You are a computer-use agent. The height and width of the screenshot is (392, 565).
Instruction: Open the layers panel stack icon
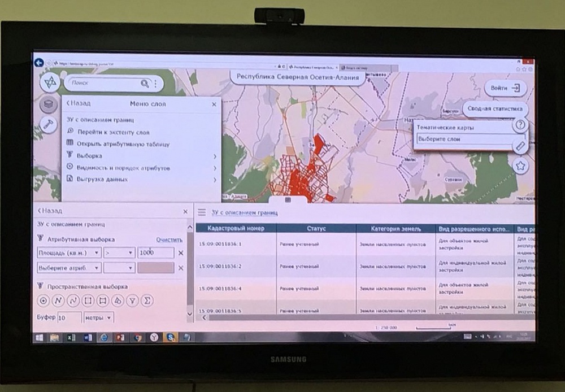49,104
